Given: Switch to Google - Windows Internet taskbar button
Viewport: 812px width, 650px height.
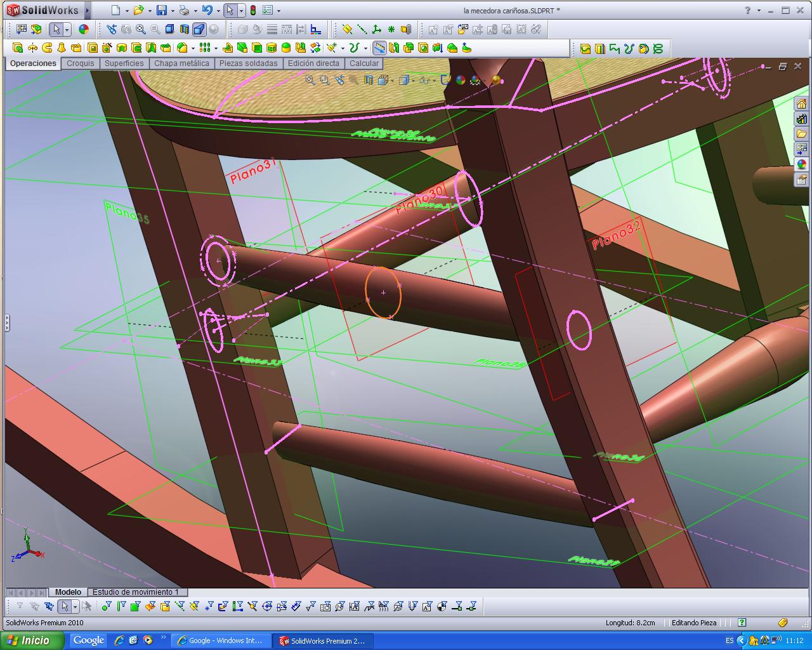Looking at the screenshot, I should point(221,640).
